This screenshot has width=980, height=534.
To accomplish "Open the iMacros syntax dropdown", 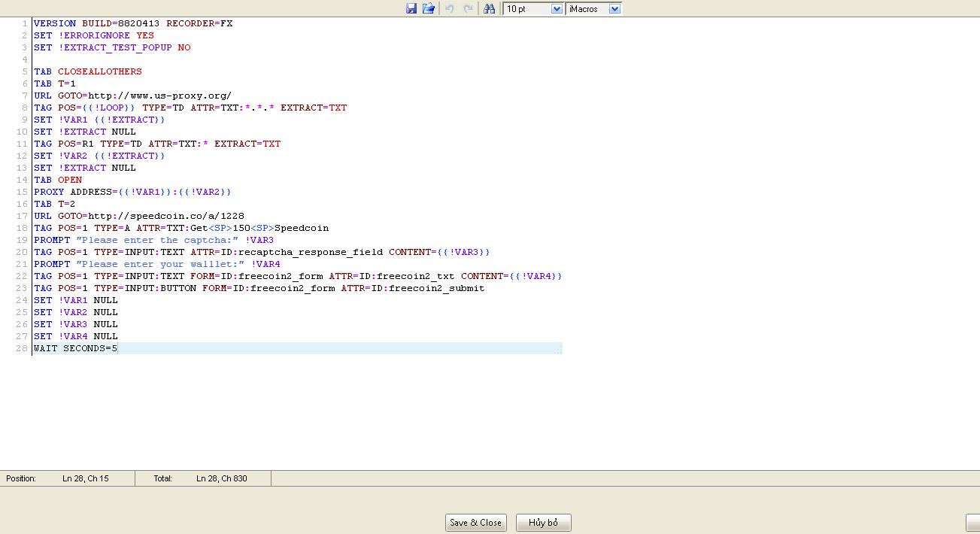I will click(x=614, y=8).
